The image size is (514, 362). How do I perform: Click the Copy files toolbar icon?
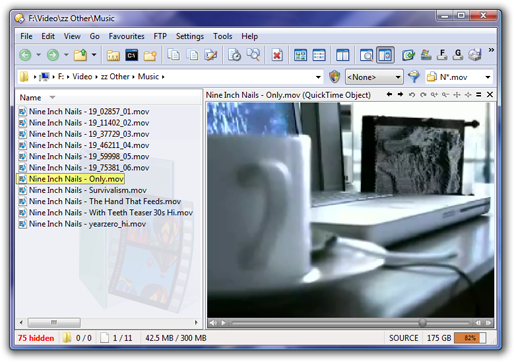click(x=174, y=55)
